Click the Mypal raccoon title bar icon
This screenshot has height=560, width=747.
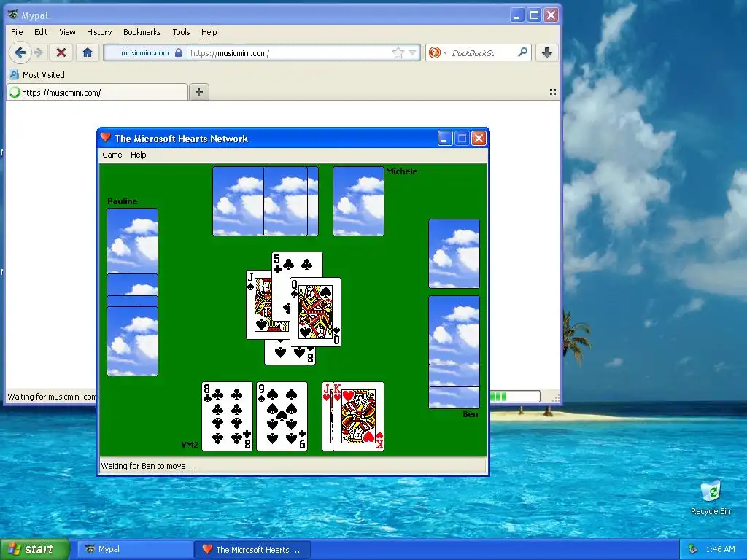tap(13, 15)
